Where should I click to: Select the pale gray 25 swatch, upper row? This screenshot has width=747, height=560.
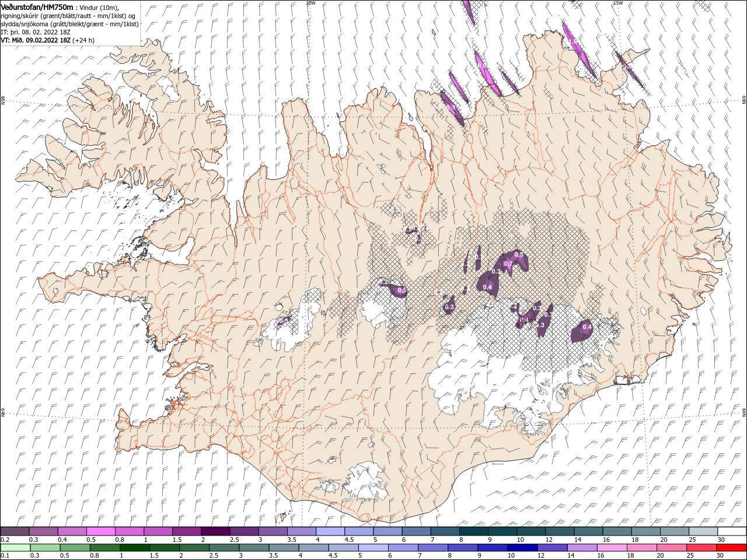click(703, 531)
